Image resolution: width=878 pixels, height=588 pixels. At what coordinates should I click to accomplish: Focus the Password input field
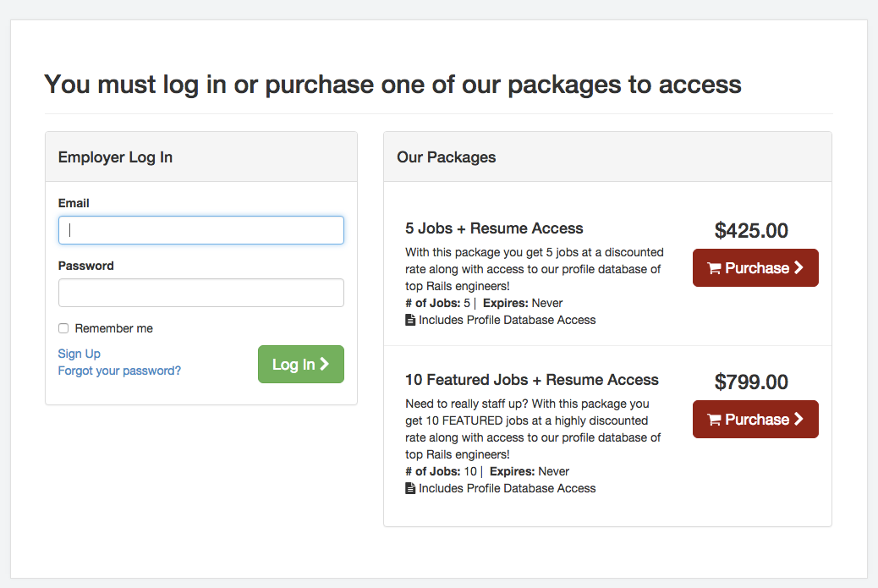(200, 293)
